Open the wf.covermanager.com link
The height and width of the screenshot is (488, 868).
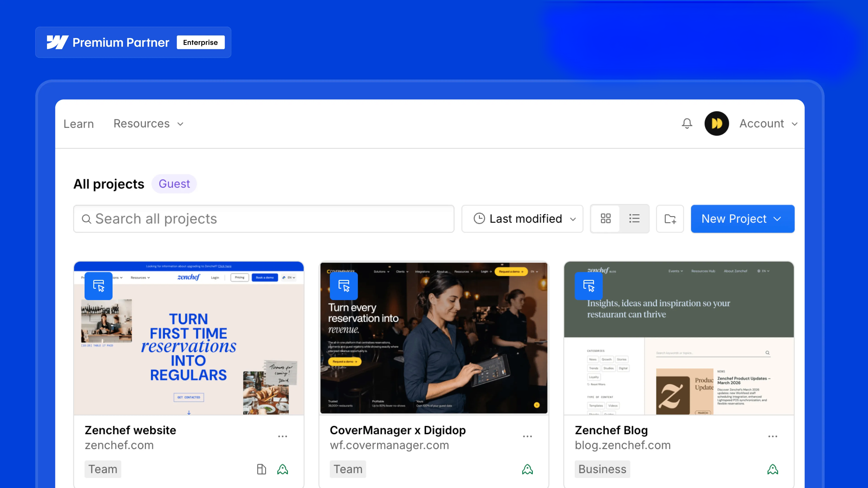(x=389, y=445)
